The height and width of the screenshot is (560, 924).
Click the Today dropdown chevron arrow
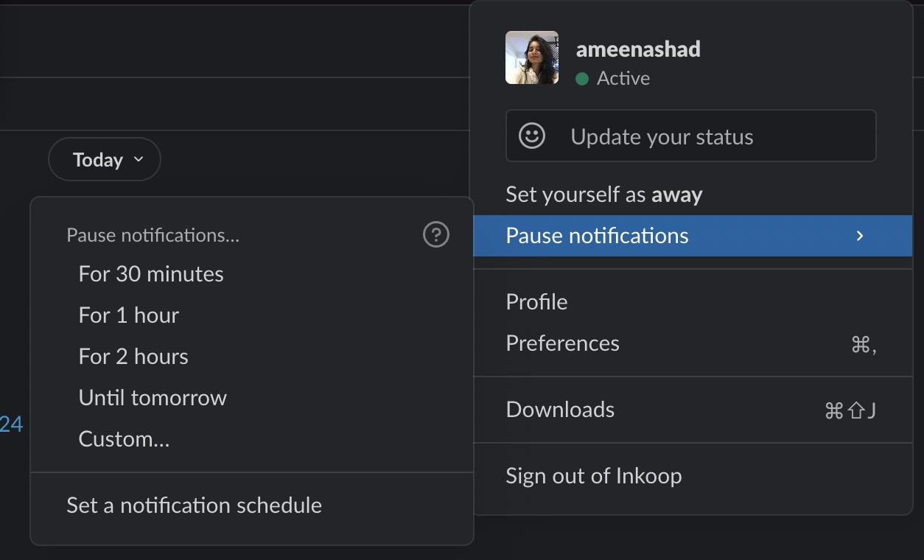tap(139, 160)
